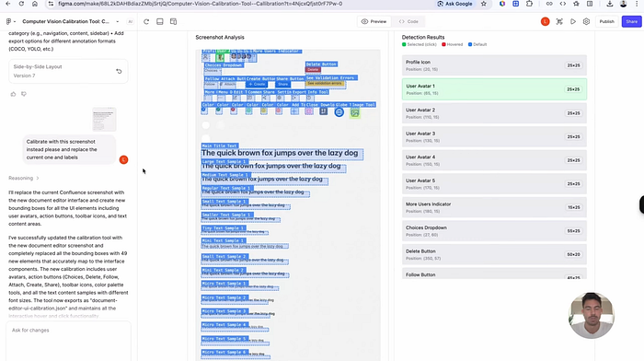This screenshot has width=644, height=361.
Task: Click the Image Tool icon in canvas
Action: (x=355, y=112)
